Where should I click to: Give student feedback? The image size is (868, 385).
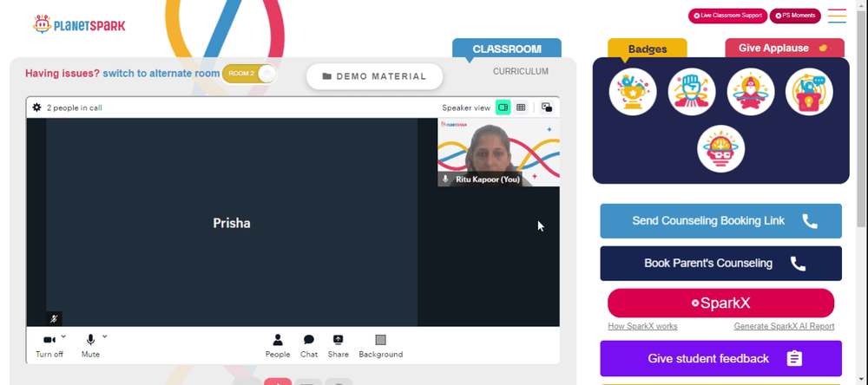click(720, 358)
